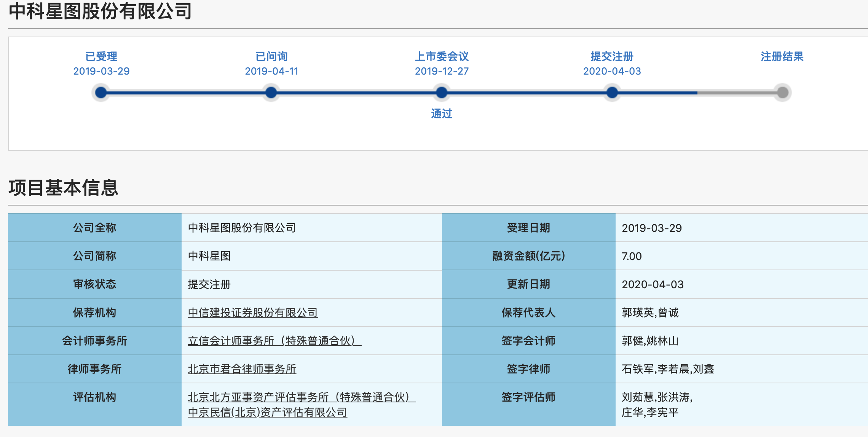This screenshot has width=868, height=437.
Task: Click the 公司简称 value 中科星图
Action: (209, 256)
